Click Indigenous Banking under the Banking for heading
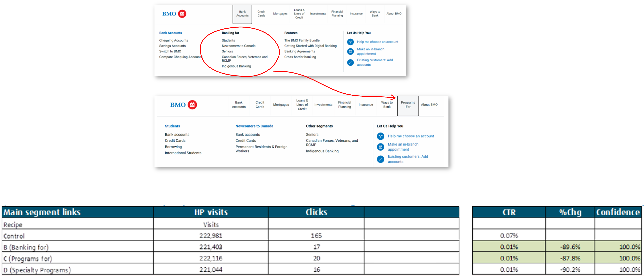Screen dimensions: 644x276 point(236,66)
